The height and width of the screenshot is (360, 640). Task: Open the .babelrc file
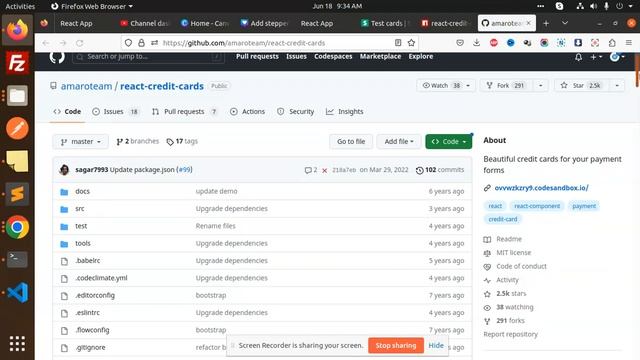click(x=87, y=260)
